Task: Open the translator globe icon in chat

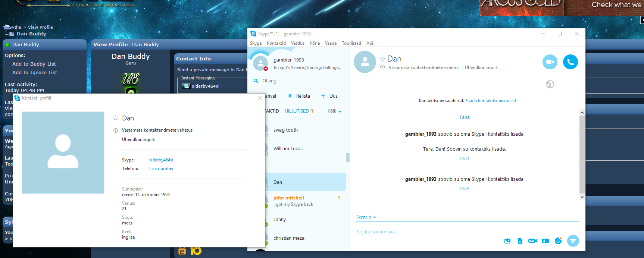Action: [x=550, y=84]
